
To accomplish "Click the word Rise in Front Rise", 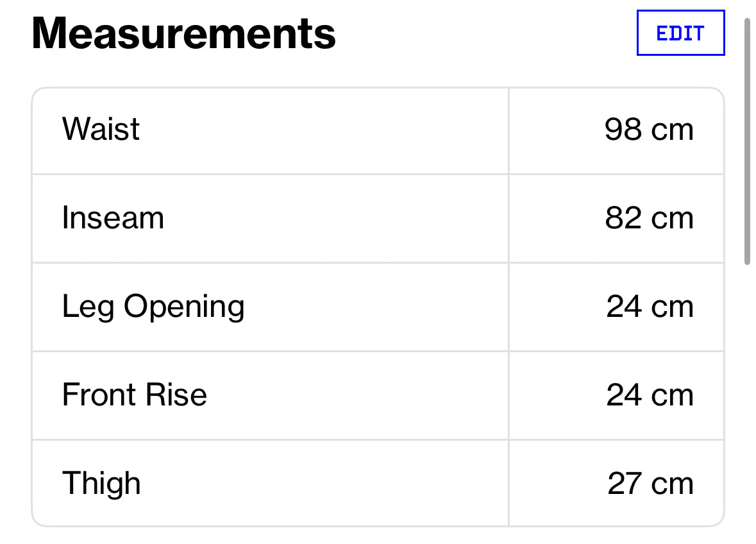I will 176,395.
